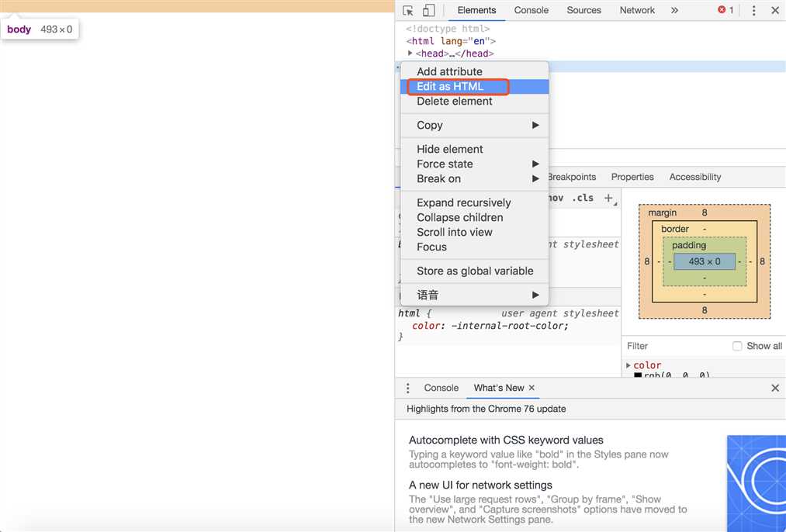The height and width of the screenshot is (532, 786).
Task: Open the Network tab
Action: [636, 10]
